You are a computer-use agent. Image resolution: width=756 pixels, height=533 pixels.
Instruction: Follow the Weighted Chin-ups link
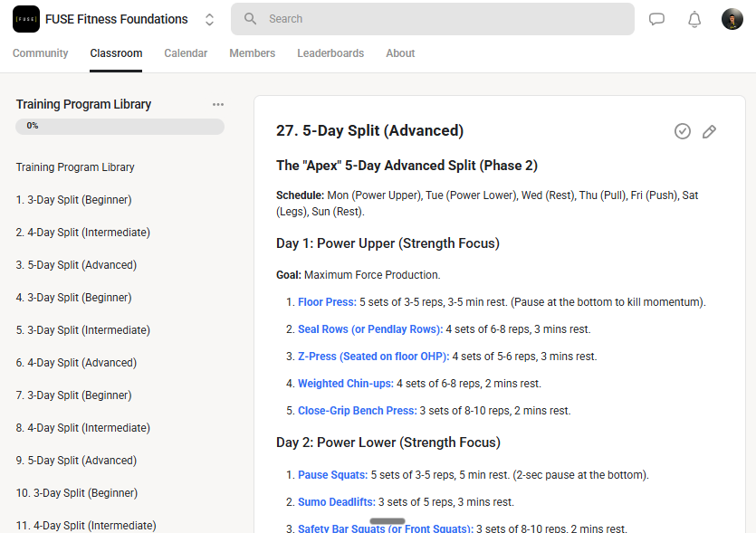point(346,384)
